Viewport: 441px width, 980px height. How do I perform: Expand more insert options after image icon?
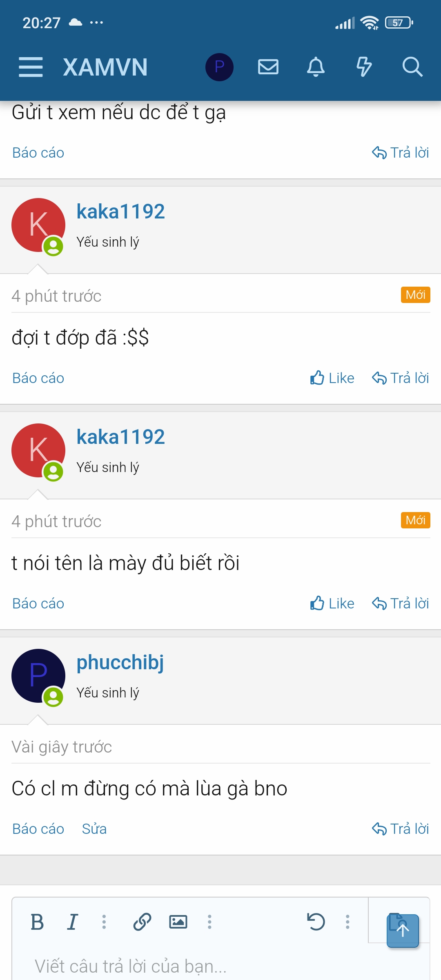pyautogui.click(x=209, y=922)
